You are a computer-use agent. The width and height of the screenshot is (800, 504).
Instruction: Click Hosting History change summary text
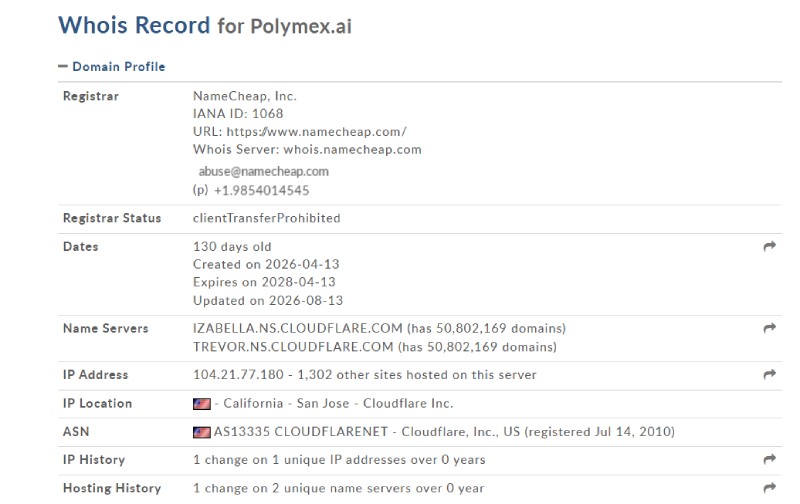point(338,488)
